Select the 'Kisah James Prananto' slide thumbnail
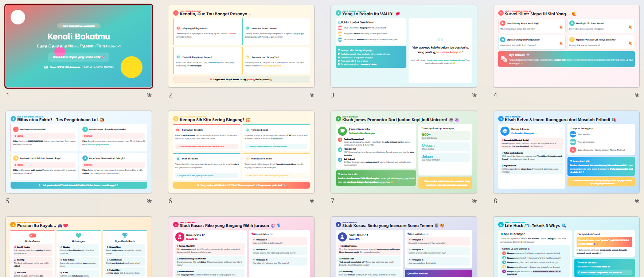Screen dimensions: 644x278 [404, 152]
